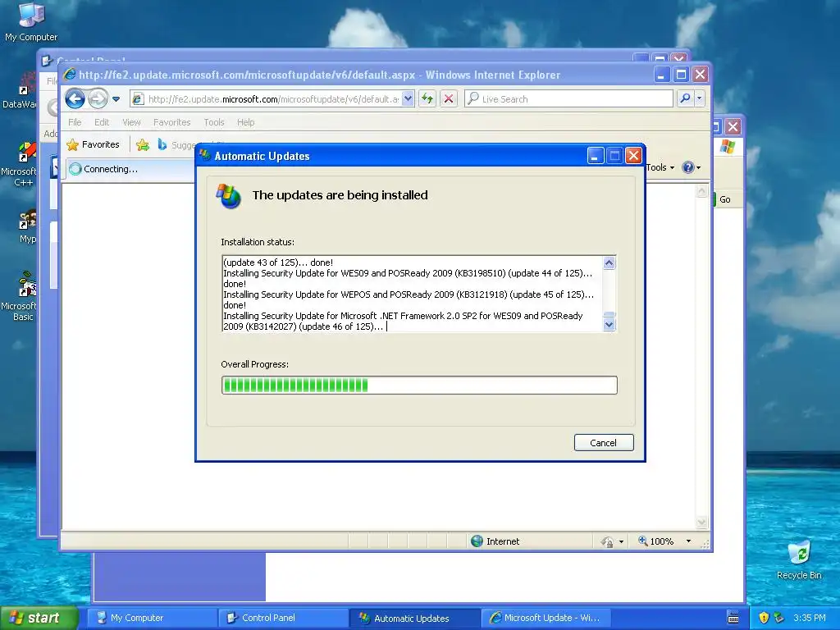Open the Help menu in Internet Explorer

click(x=246, y=122)
